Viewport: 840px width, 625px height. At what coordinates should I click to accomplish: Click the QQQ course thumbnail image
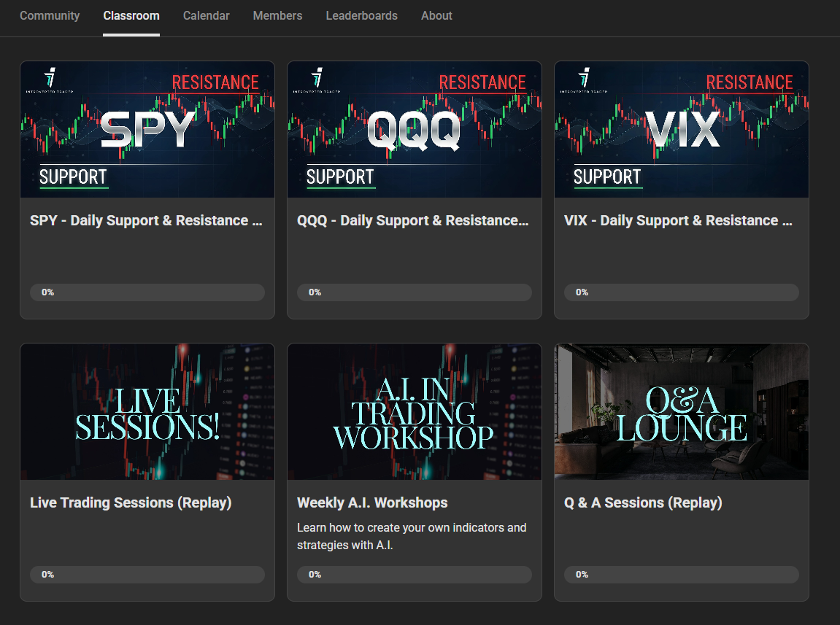coord(415,129)
